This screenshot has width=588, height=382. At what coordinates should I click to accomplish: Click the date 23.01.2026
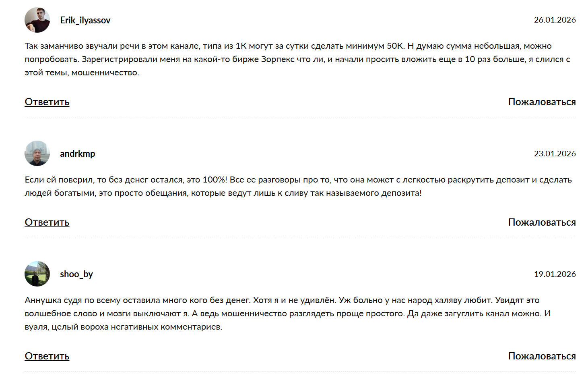click(x=555, y=154)
